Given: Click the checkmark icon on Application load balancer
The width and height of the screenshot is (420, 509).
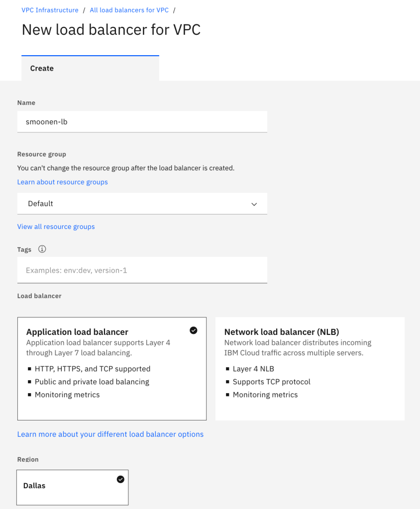Looking at the screenshot, I should pyautogui.click(x=194, y=330).
